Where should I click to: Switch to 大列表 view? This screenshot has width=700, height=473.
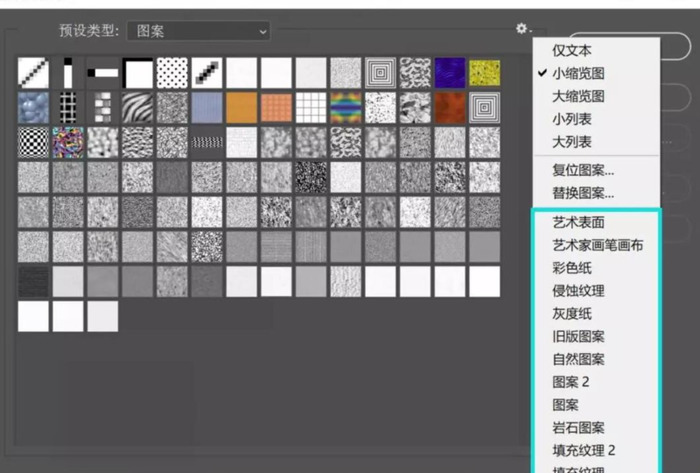(571, 142)
